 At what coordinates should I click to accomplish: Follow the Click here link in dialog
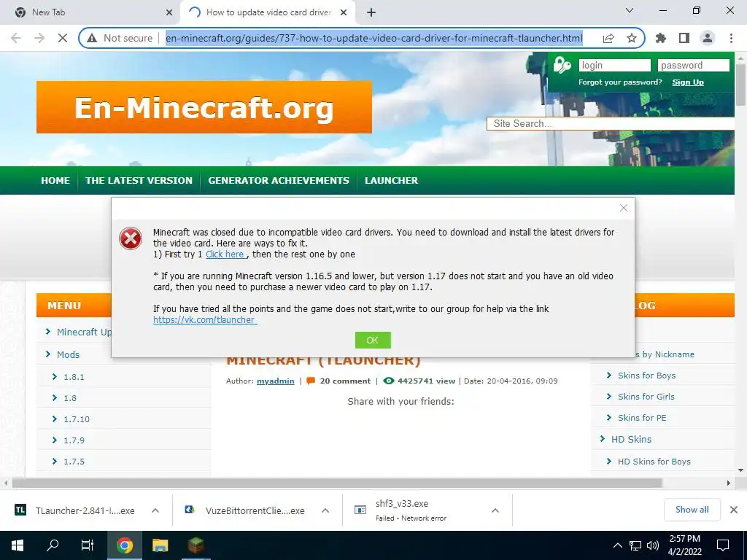point(225,254)
